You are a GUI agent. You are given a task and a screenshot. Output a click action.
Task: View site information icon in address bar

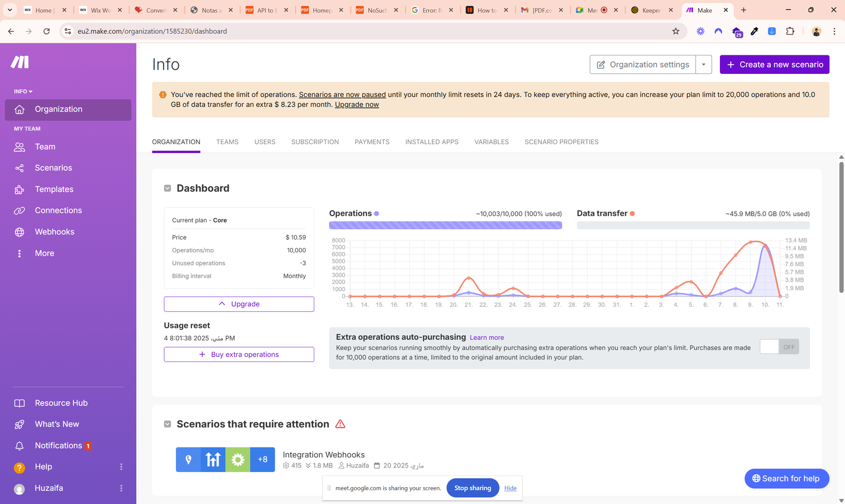(68, 31)
